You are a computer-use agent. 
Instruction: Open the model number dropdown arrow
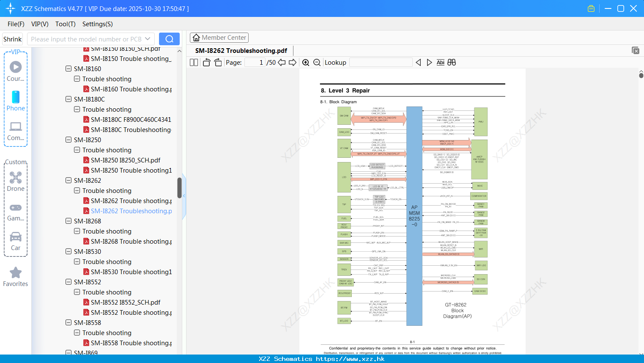coord(148,39)
